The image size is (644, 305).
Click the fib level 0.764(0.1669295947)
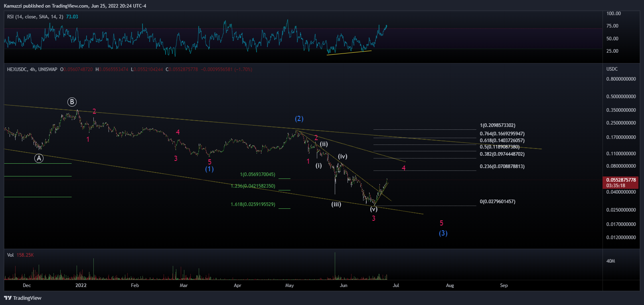(502, 134)
